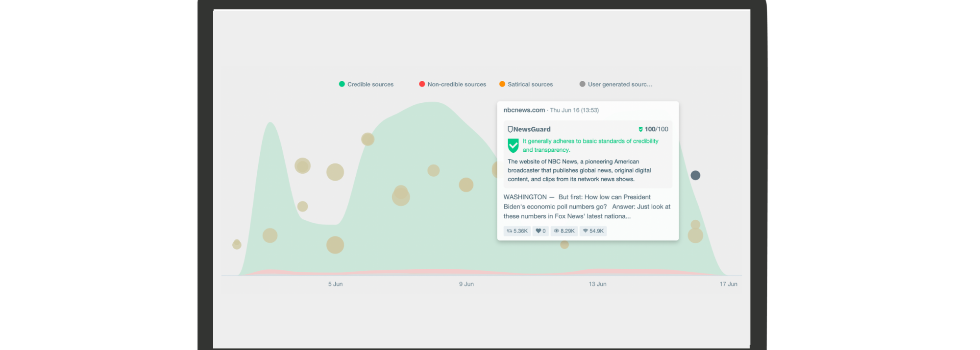Click the 5 Jun axis label
Image resolution: width=980 pixels, height=350 pixels.
coord(335,284)
